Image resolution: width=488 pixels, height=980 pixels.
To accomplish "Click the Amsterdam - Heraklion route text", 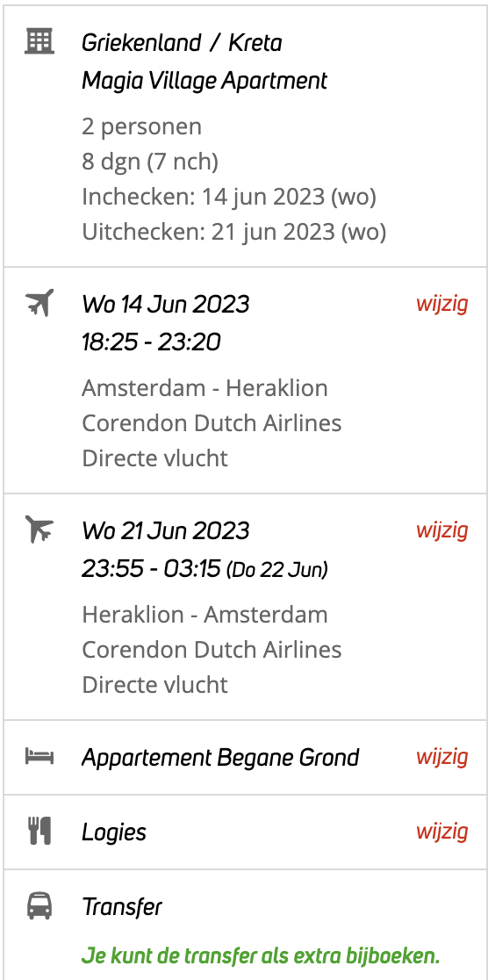I will pos(205,388).
